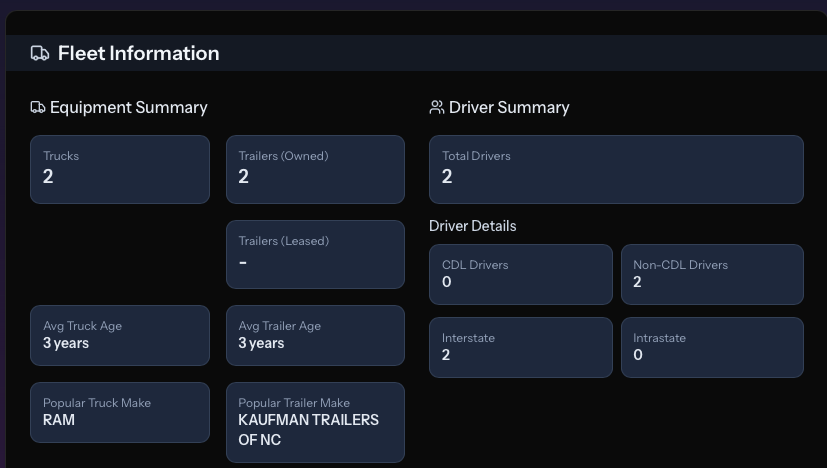Image resolution: width=827 pixels, height=468 pixels.
Task: Select the Interstate drivers card
Action: pos(521,347)
